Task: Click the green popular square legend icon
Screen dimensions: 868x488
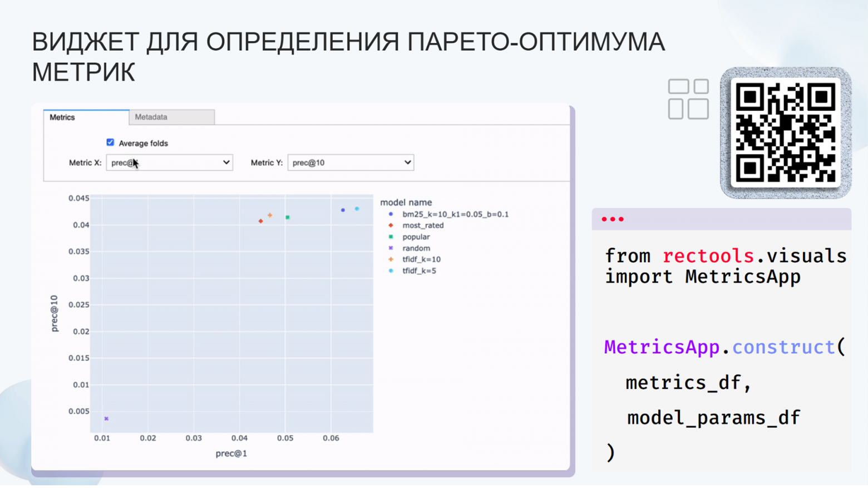Action: tap(391, 236)
